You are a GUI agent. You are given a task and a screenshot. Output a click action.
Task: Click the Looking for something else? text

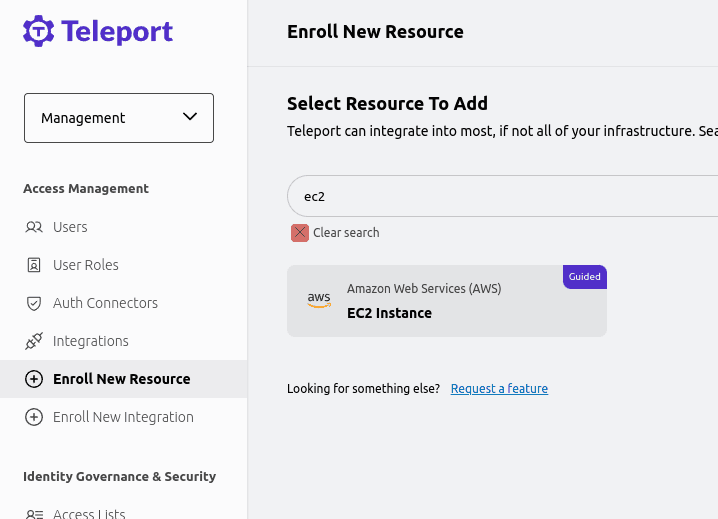[x=363, y=388]
